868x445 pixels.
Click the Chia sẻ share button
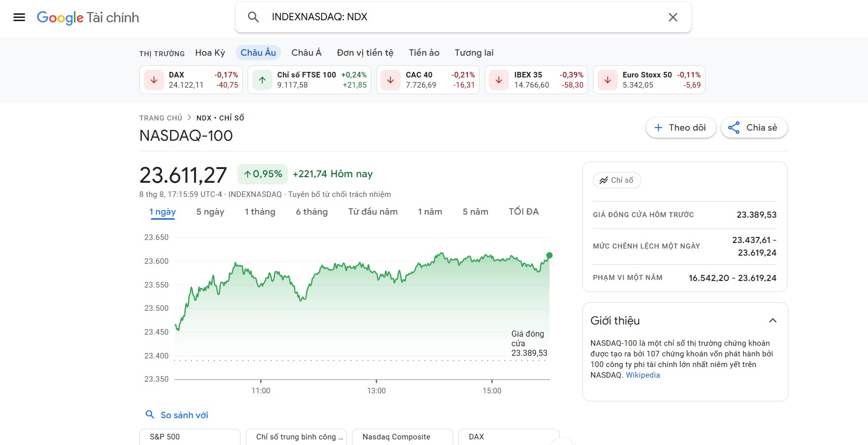tap(754, 128)
